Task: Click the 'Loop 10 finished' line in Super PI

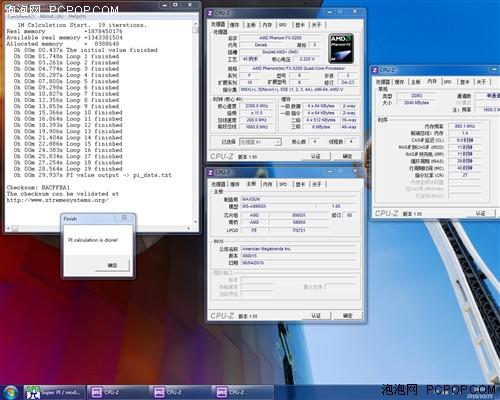Action: point(68,113)
